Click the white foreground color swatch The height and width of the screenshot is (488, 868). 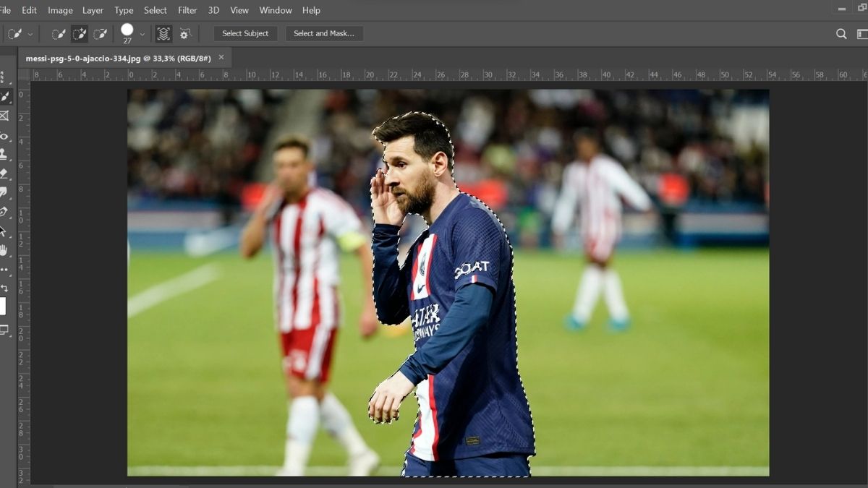click(x=3, y=307)
